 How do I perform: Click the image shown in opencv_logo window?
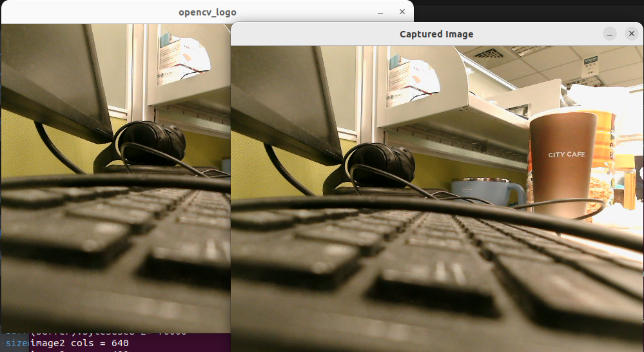(x=116, y=179)
